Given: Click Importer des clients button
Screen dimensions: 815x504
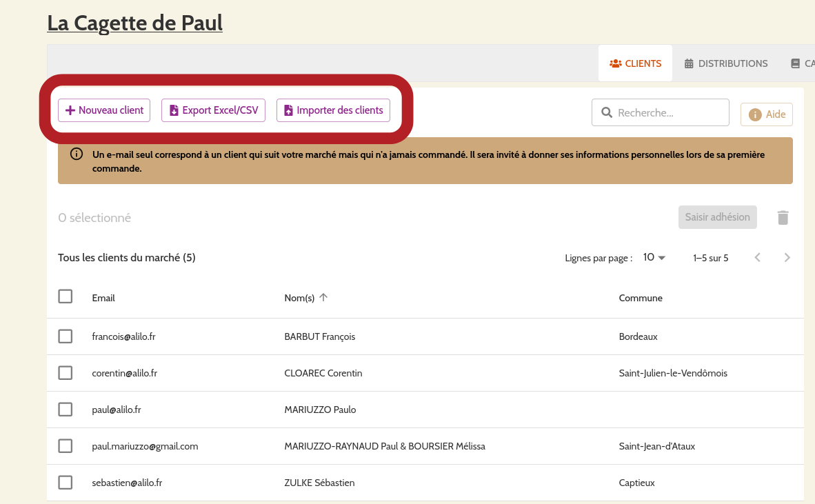Looking at the screenshot, I should [333, 110].
